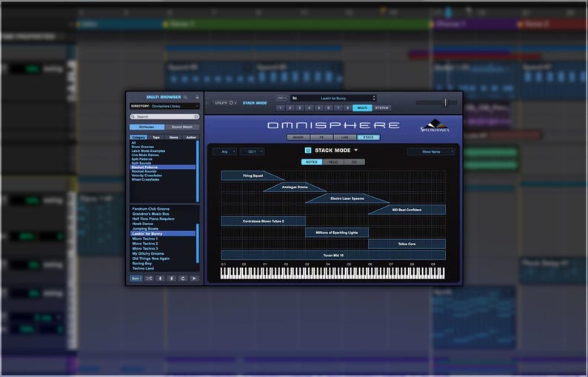The width and height of the screenshot is (588, 377).
Task: Select part 8 button
Action: [x=347, y=108]
